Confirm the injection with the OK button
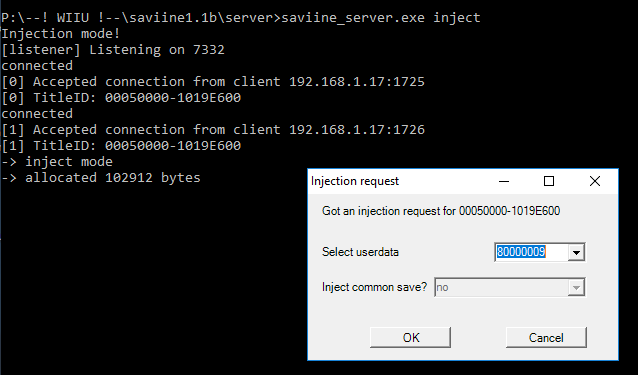 [x=410, y=337]
